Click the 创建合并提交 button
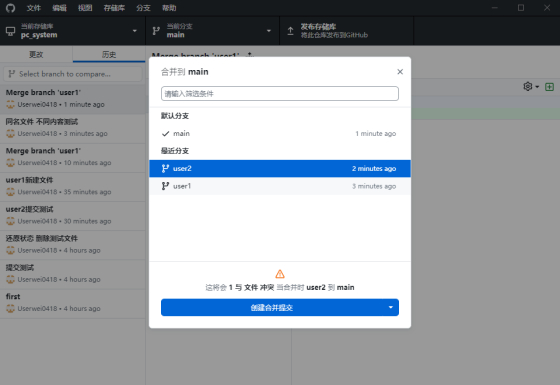The height and width of the screenshot is (385, 560). [x=272, y=308]
